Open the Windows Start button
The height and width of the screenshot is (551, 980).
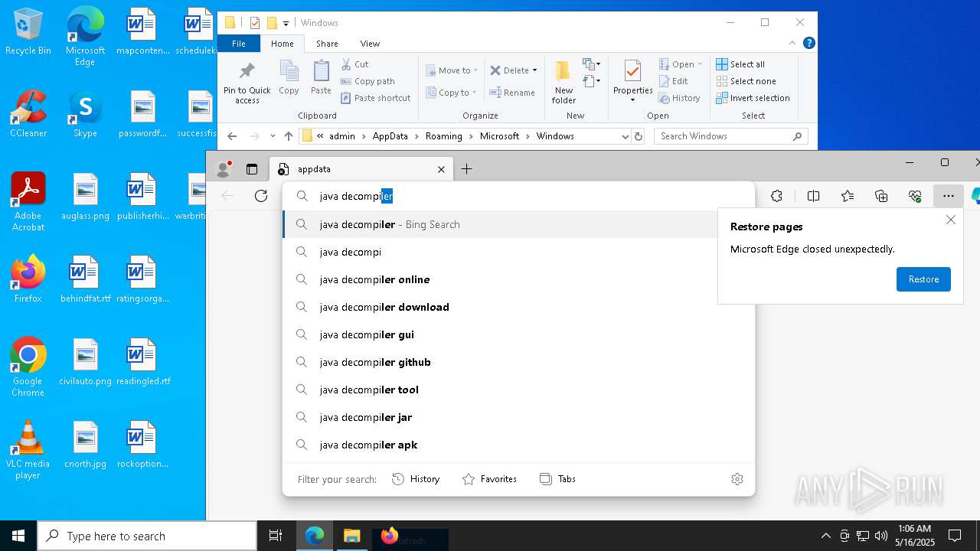coord(18,536)
